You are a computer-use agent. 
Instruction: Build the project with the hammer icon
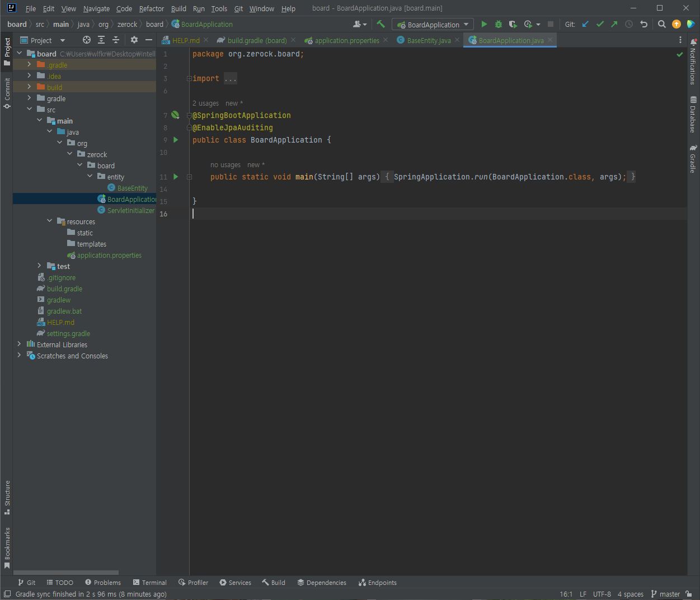coord(381,24)
